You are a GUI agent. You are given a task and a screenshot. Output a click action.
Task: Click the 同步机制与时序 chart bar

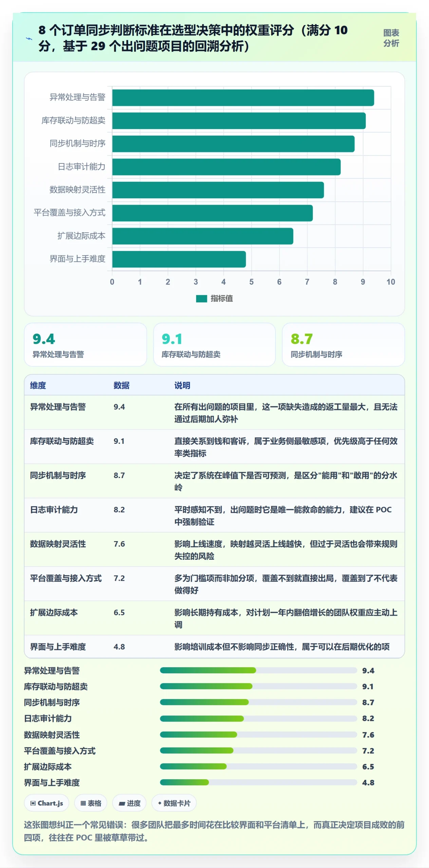point(234,144)
